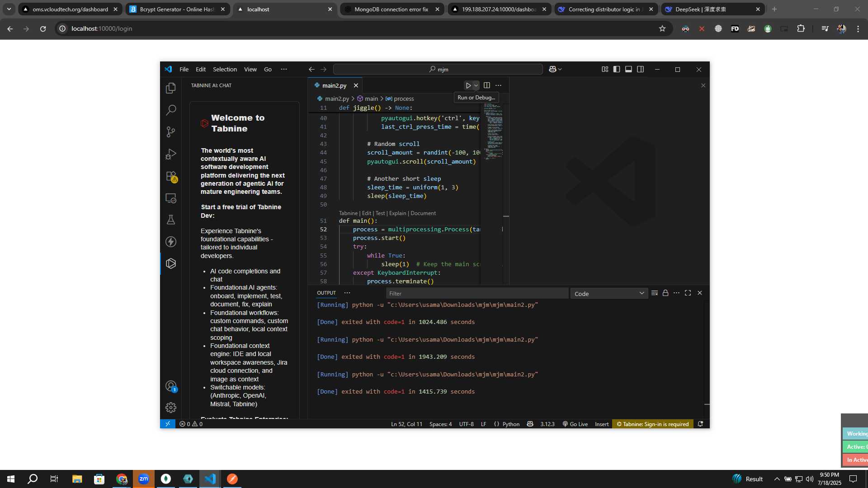The height and width of the screenshot is (488, 868).
Task: Open notifications bell in status bar
Action: point(700,424)
